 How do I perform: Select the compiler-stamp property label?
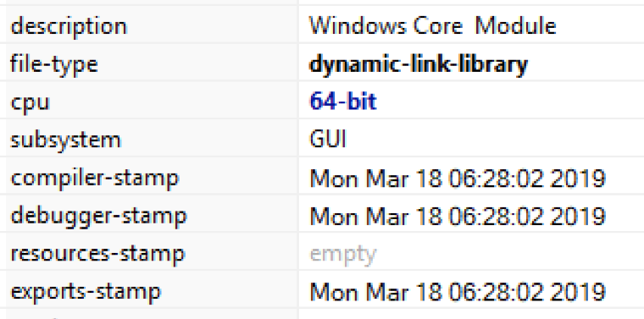coord(95,179)
